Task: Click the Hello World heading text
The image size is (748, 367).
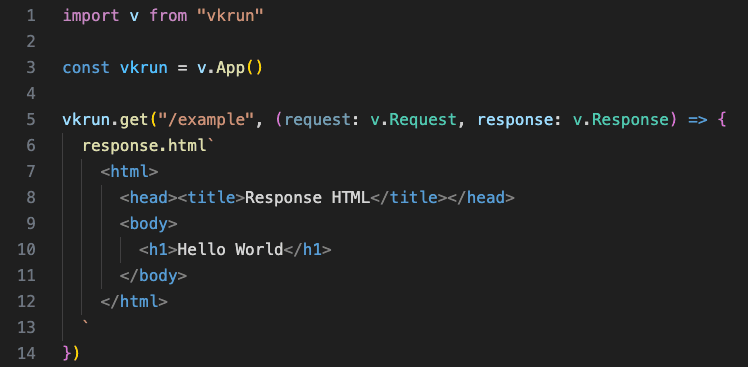Action: 230,249
